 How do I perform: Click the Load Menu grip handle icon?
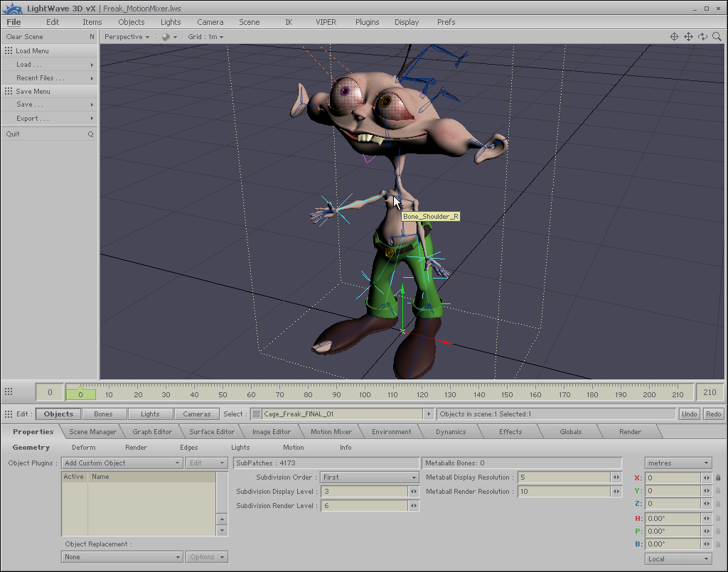9,51
